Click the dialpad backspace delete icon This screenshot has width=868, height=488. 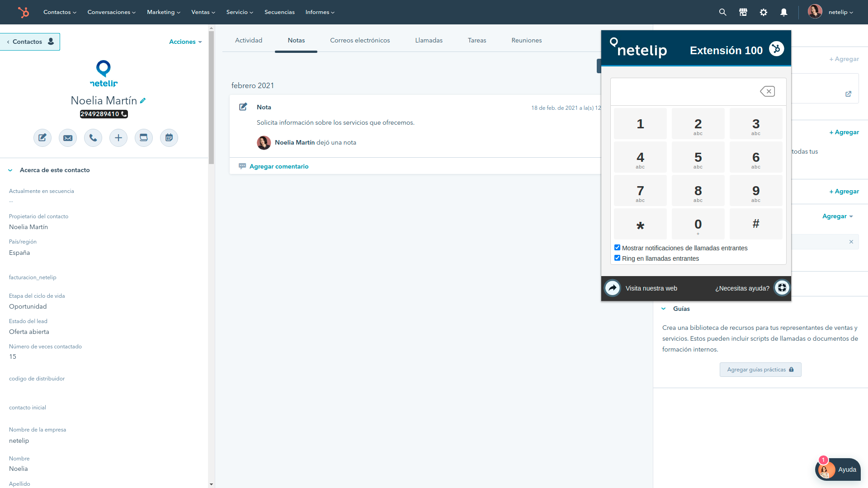[768, 91]
